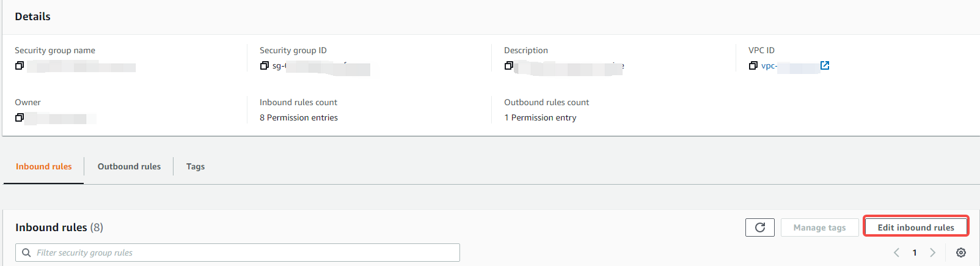The width and height of the screenshot is (980, 266).
Task: Copy the security group ID
Action: point(264,65)
